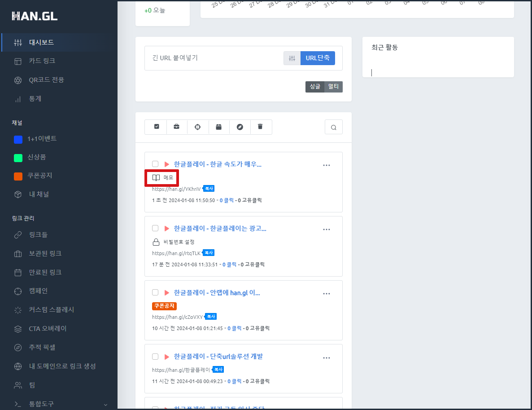Click the 쿠폰공지 orange tag badge
The image size is (532, 410).
click(x=164, y=306)
